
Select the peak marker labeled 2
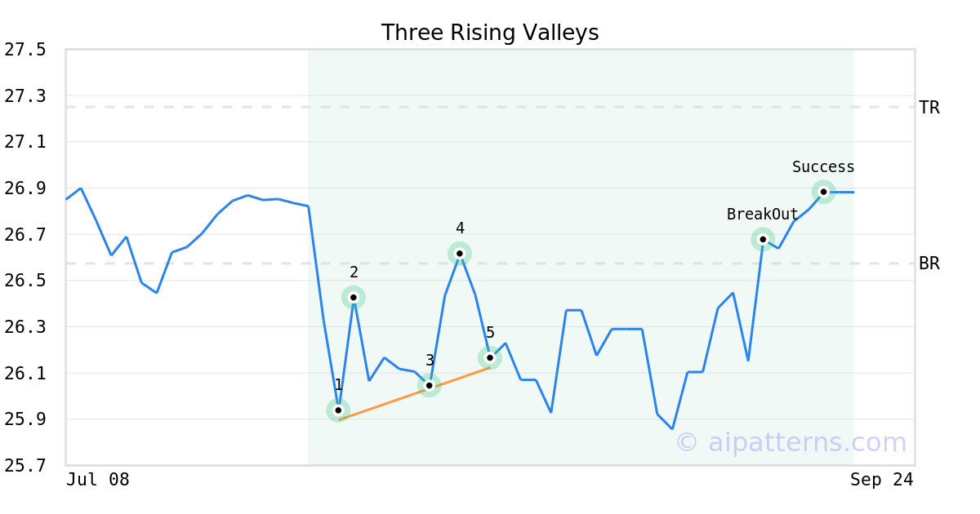pyautogui.click(x=354, y=297)
